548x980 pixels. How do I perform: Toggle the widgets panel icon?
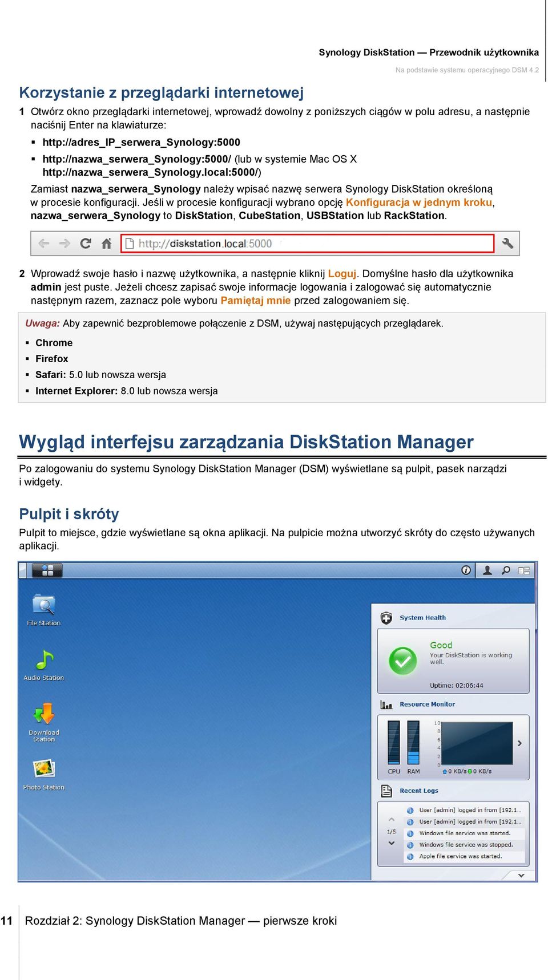pos(524,570)
